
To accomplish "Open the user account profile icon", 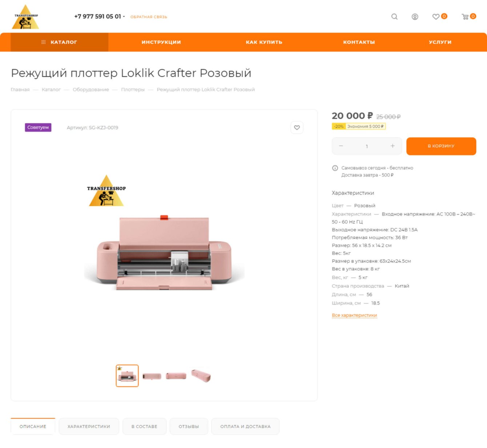I will (415, 17).
